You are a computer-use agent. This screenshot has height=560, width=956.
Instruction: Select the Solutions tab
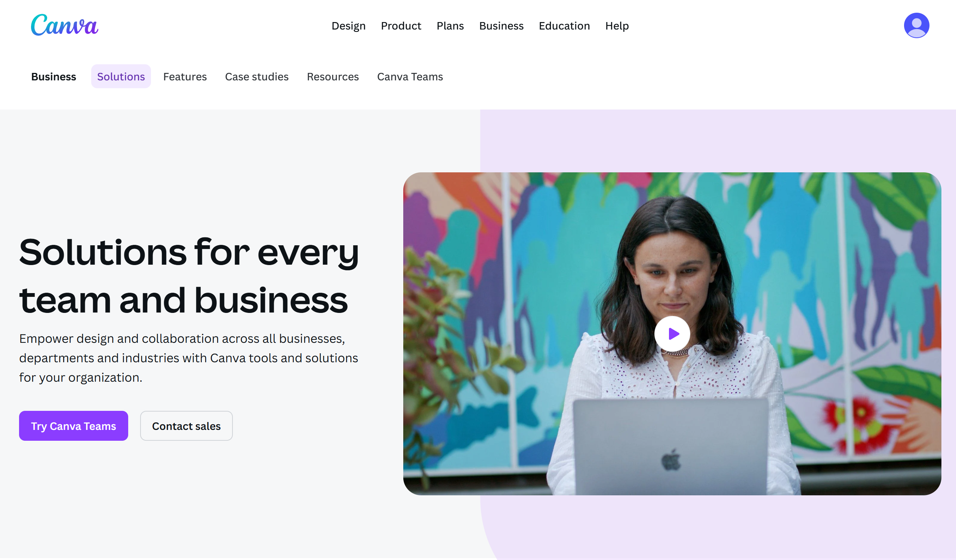121,77
